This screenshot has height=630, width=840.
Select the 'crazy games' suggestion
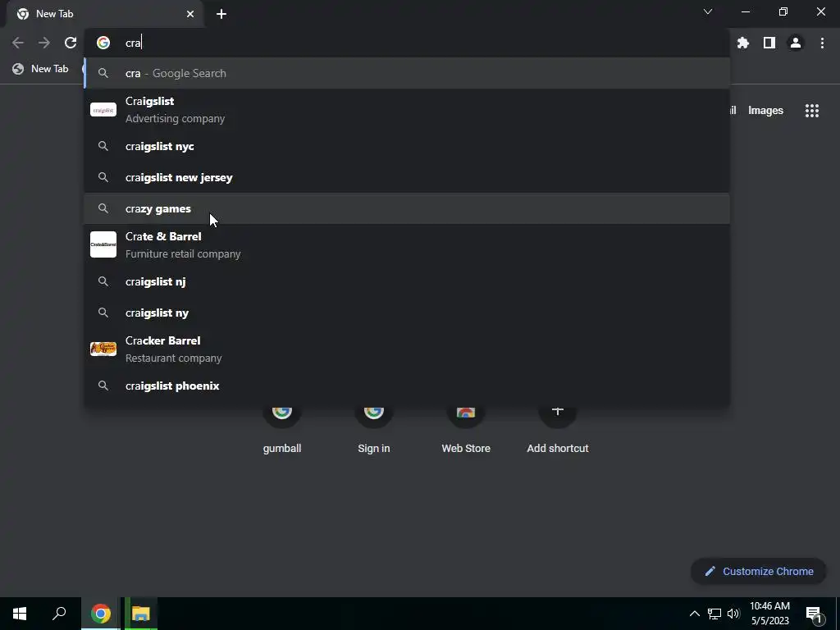point(407,208)
